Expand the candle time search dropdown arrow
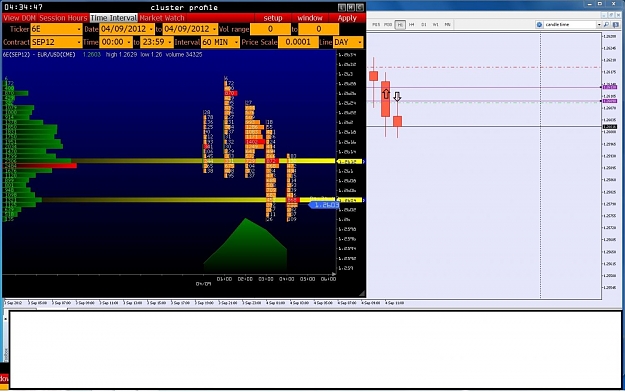 point(599,25)
